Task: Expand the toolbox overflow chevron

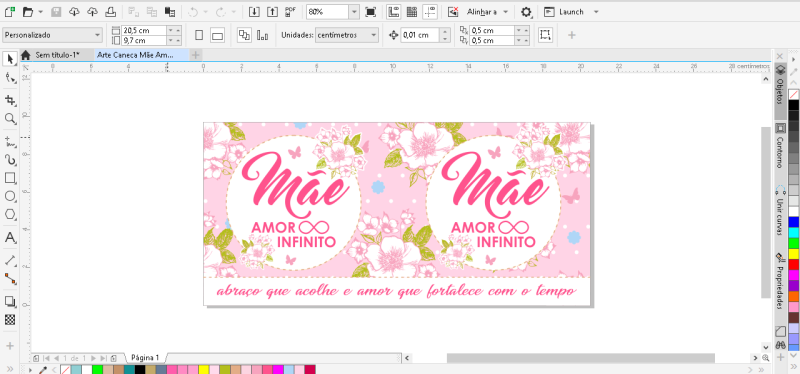Action: [10, 369]
